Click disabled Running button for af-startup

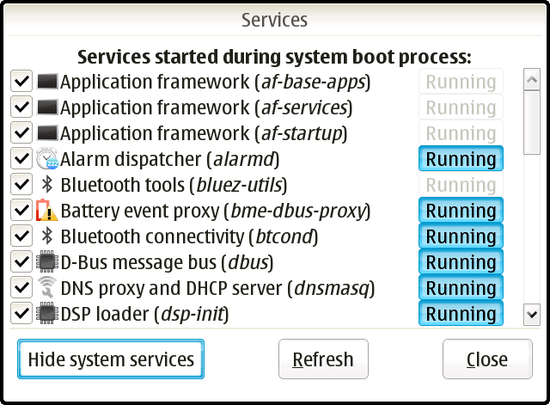pos(461,133)
